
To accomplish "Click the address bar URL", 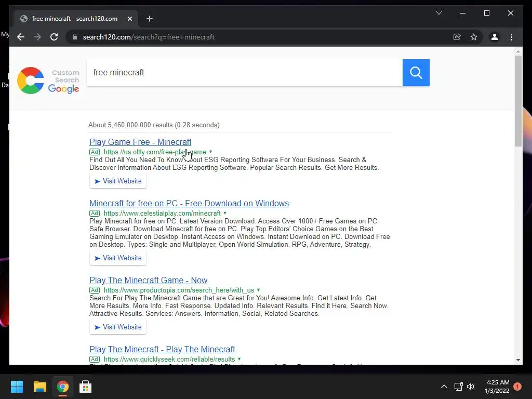I will tap(149, 37).
